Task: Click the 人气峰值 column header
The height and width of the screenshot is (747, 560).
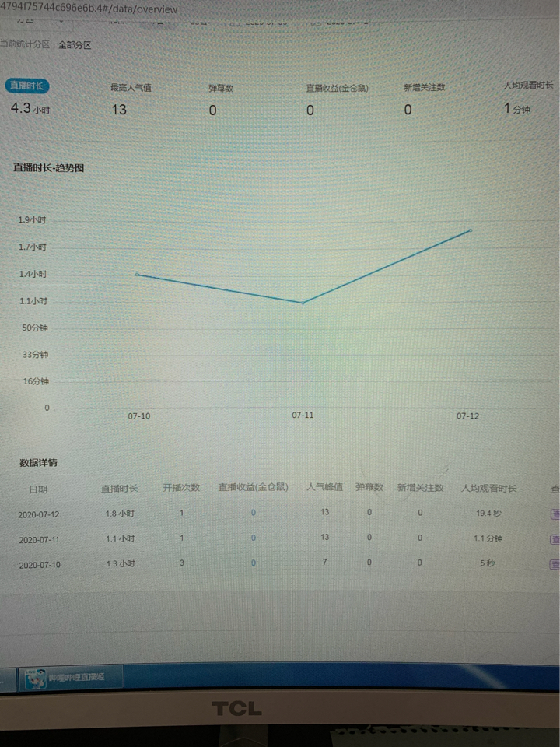Action: [x=325, y=488]
